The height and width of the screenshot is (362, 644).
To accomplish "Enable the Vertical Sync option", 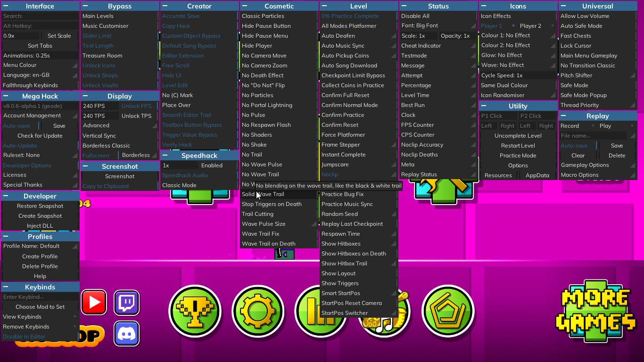I will click(x=99, y=136).
